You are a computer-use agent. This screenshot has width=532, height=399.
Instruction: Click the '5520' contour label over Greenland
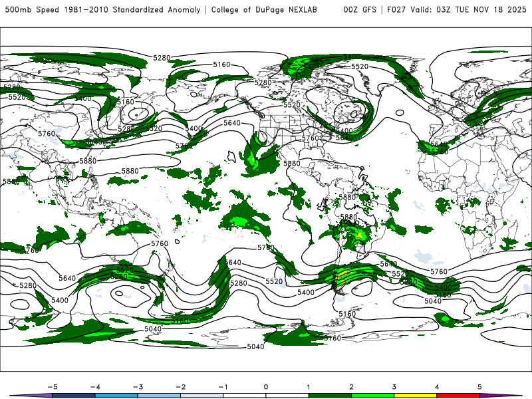(360, 66)
